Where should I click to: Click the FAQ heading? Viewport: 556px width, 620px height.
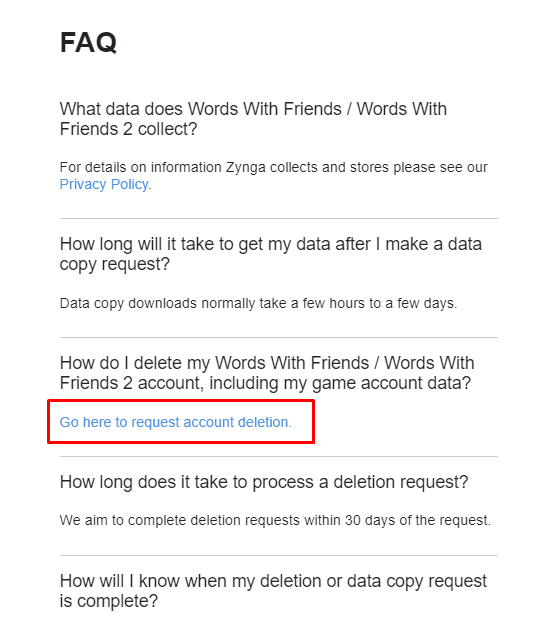(x=88, y=42)
